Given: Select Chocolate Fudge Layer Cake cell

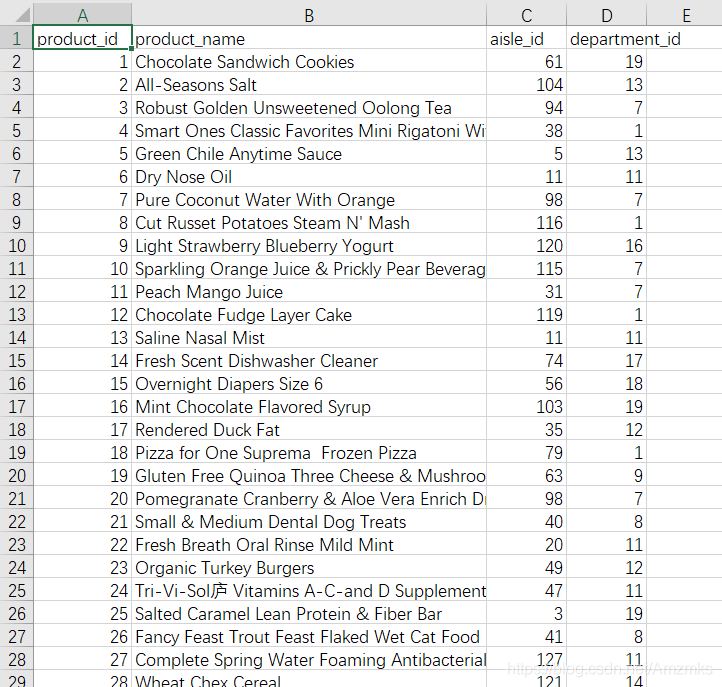Looking at the screenshot, I should [309, 314].
